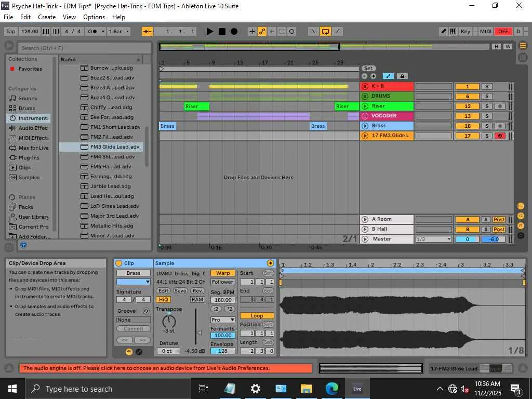Open the File menu
This screenshot has height=399, width=532.
point(8,17)
